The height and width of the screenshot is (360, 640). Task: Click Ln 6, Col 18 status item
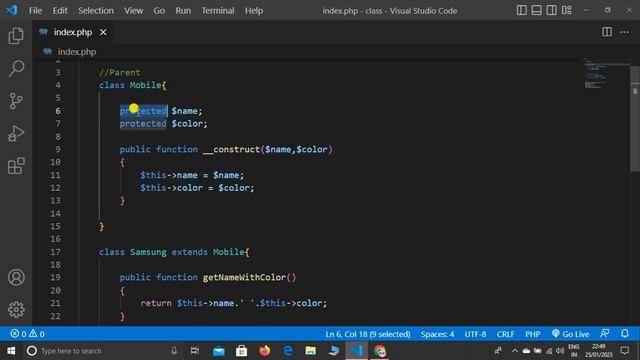coord(367,334)
